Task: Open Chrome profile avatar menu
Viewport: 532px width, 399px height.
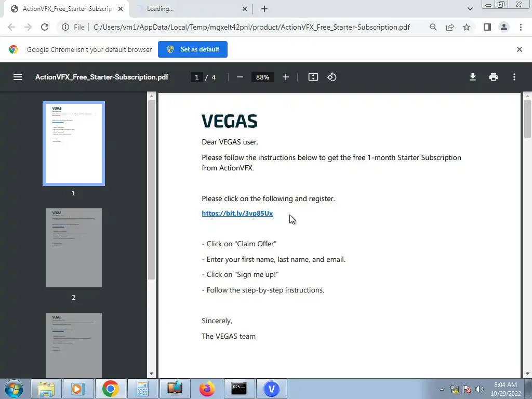Action: (504, 27)
